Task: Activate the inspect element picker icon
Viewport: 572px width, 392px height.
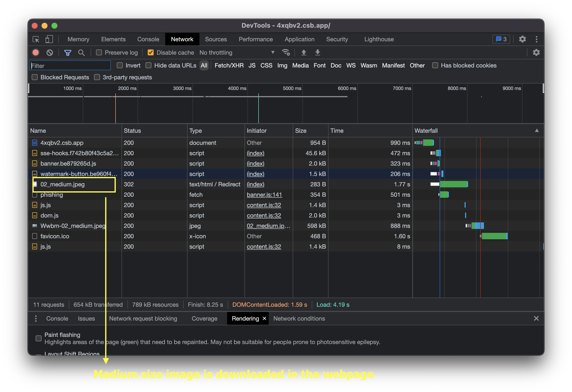Action: click(x=36, y=39)
